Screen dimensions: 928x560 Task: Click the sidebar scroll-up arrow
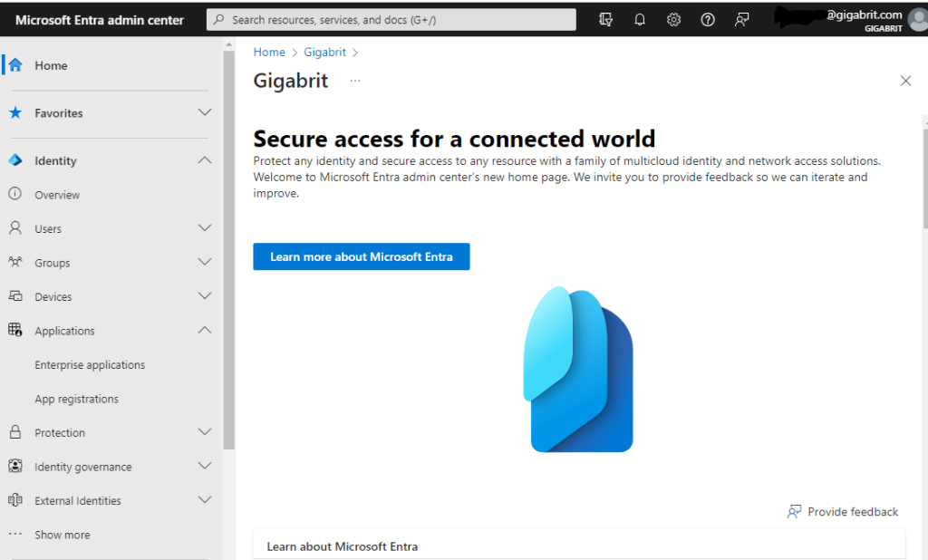[229, 44]
